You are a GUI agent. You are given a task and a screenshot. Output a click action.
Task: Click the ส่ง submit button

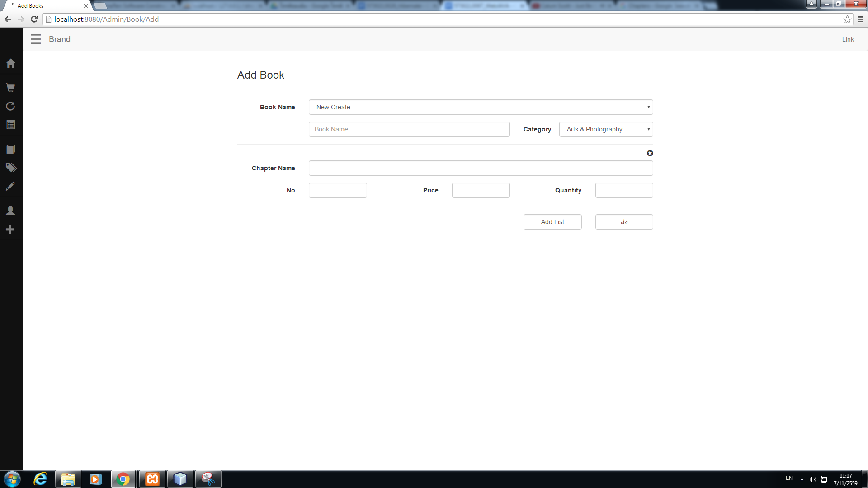(x=624, y=222)
